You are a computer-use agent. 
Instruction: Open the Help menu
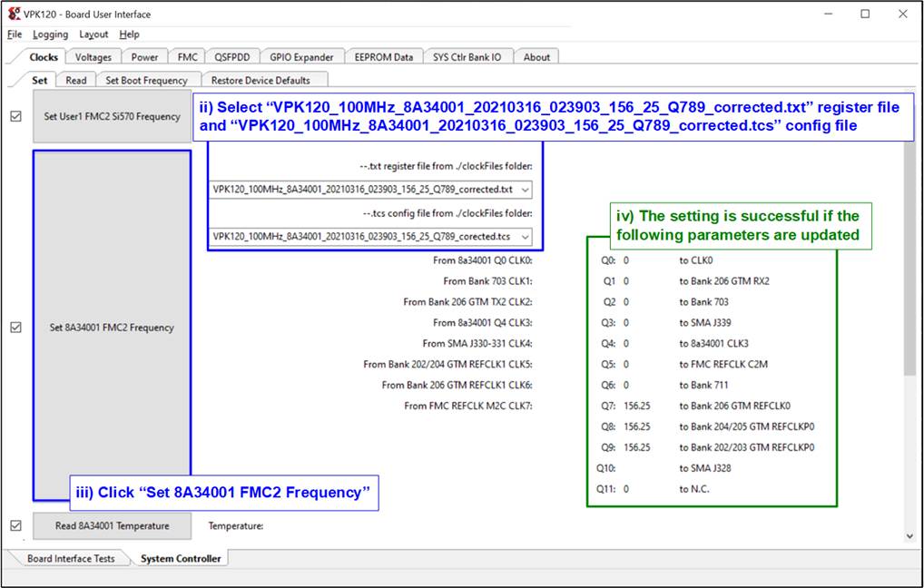click(x=129, y=34)
